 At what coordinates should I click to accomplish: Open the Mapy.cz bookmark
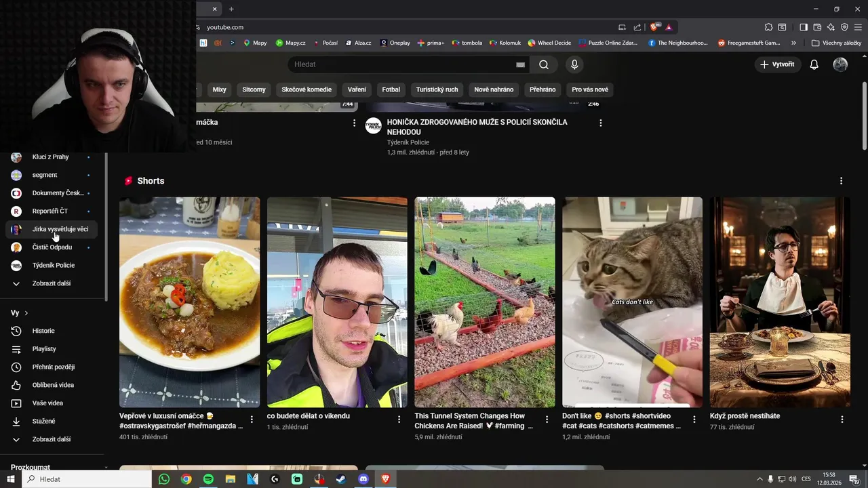(290, 43)
